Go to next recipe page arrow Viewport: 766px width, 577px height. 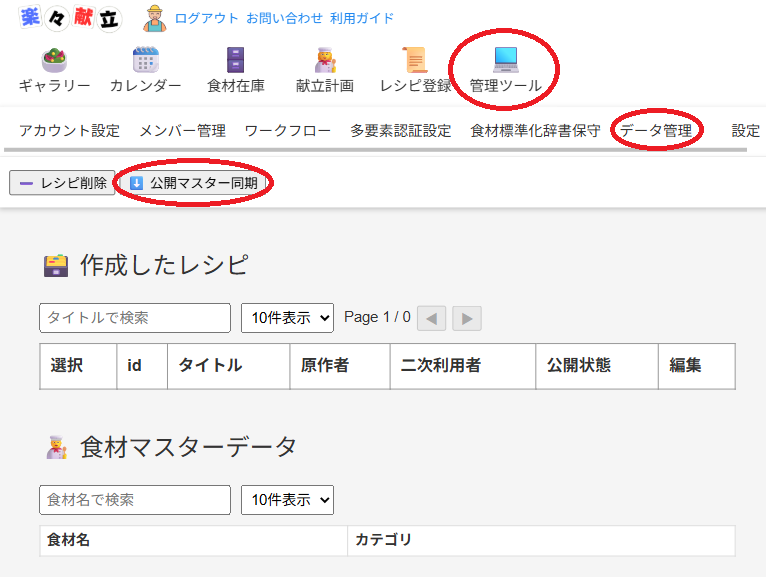467,319
